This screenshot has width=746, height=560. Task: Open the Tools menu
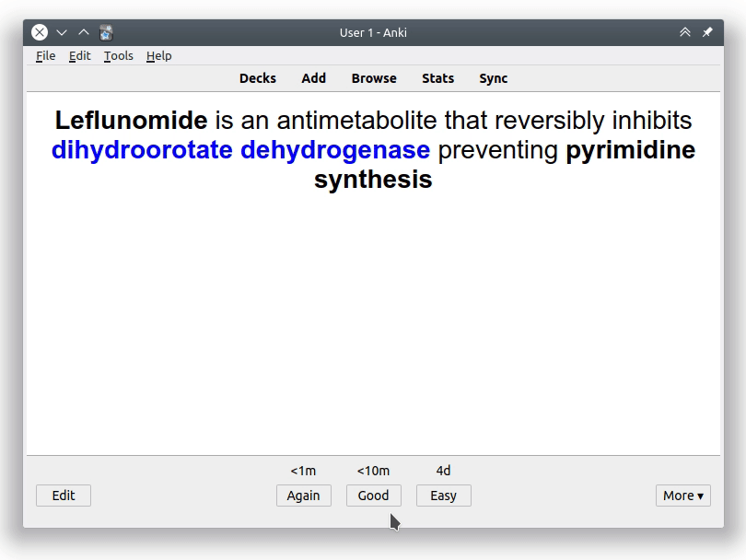click(118, 56)
